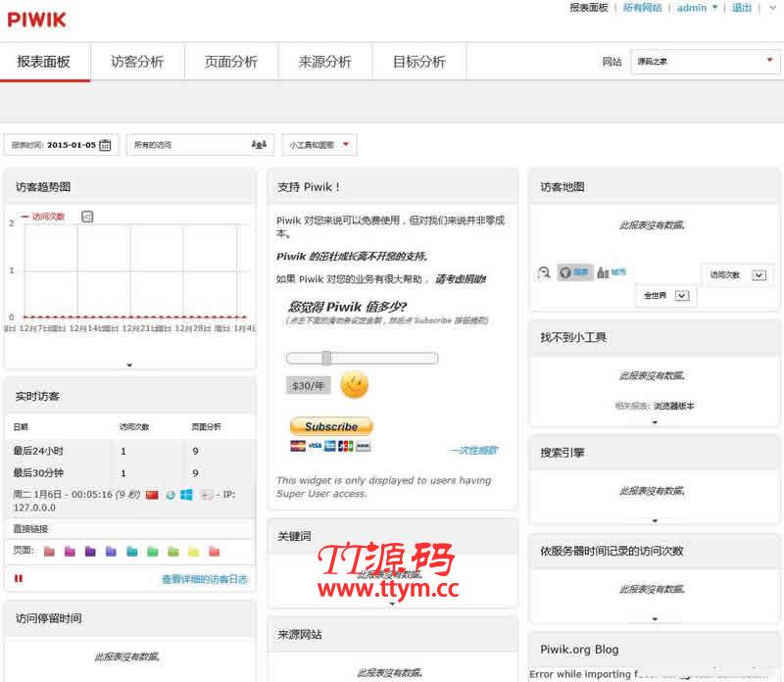Expand the arrow at the top-right corner
The height and width of the screenshot is (682, 784).
coord(773,8)
